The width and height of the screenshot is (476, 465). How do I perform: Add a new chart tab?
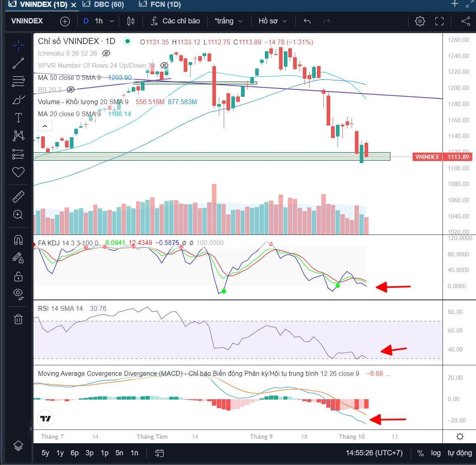click(455, 4)
